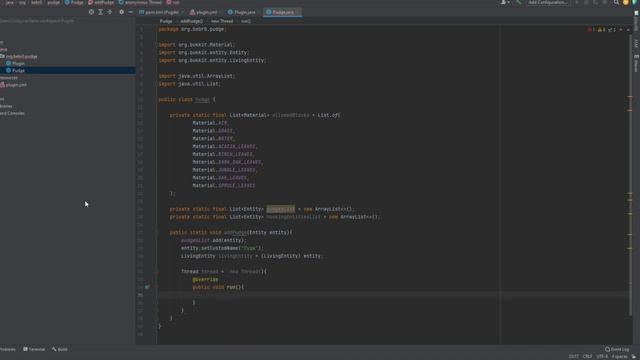Click run method in navigation bar
Screen dimensions: 640x360
[173, 2]
